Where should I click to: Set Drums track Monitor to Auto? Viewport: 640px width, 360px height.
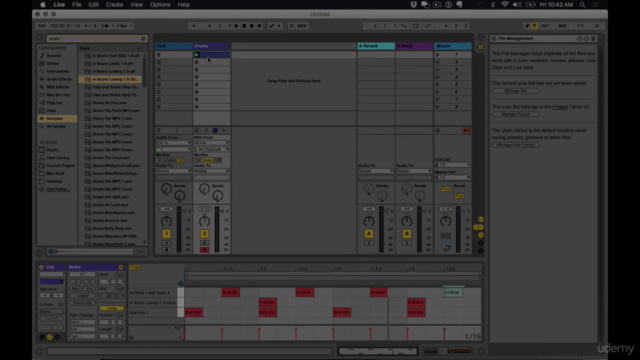click(208, 160)
